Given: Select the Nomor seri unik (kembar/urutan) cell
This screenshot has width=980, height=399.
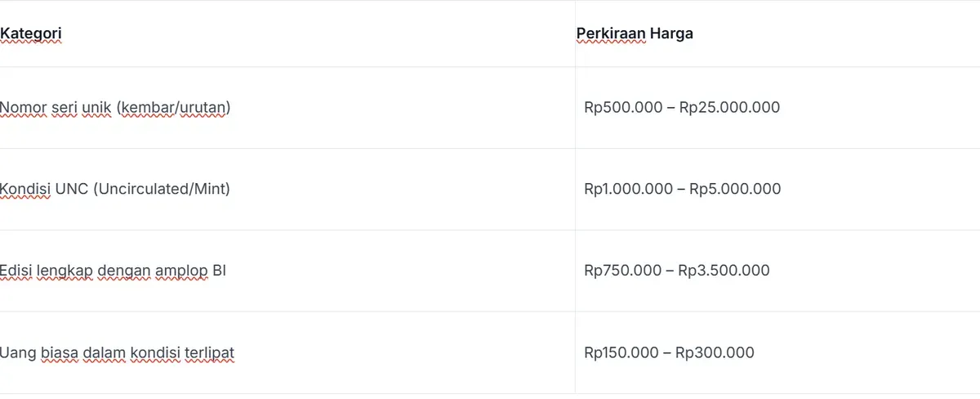Looking at the screenshot, I should (x=287, y=107).
